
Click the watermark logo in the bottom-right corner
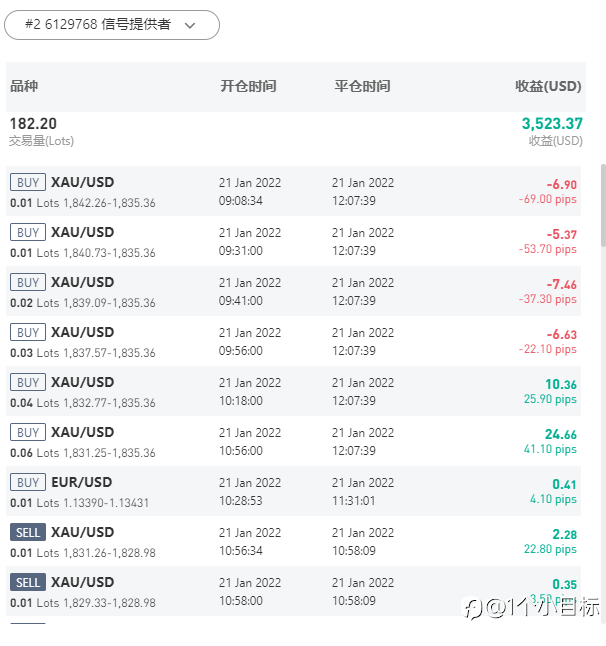[530, 607]
